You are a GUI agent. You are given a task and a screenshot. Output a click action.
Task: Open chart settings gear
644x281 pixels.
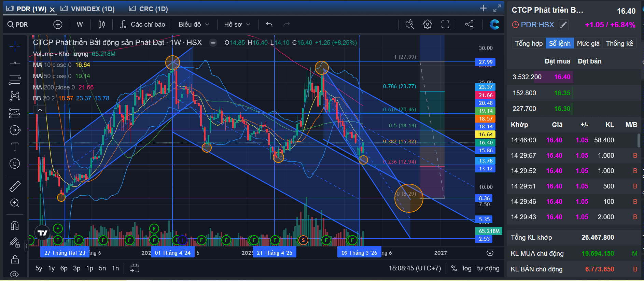tap(428, 25)
